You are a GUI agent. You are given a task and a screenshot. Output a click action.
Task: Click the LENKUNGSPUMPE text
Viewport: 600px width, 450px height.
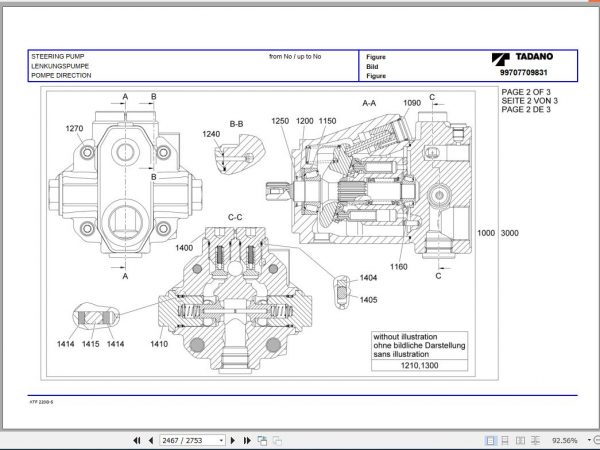coord(60,66)
